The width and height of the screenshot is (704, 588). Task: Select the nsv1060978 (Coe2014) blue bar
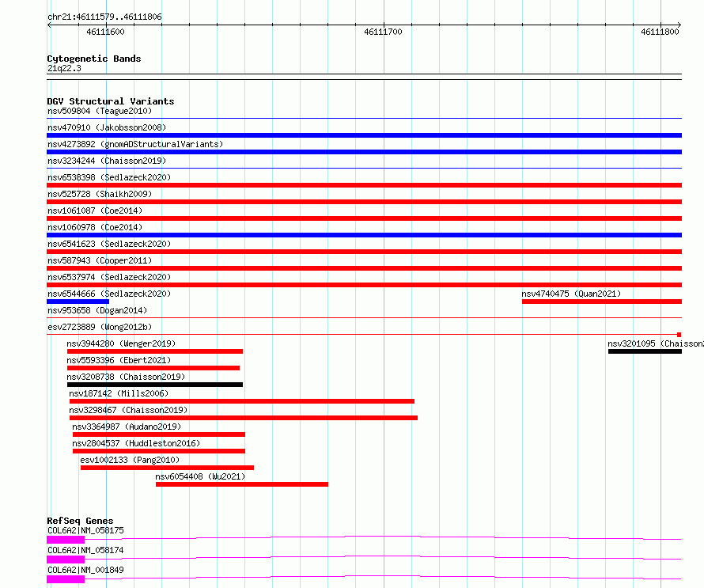pos(364,235)
